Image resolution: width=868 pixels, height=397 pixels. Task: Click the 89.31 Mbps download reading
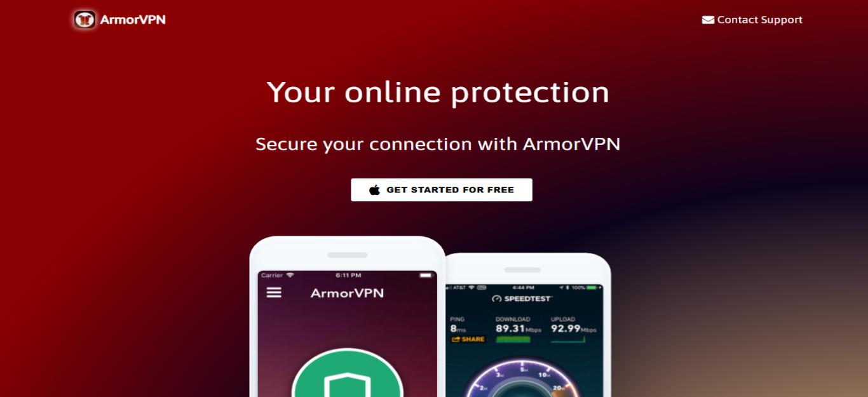(x=517, y=328)
